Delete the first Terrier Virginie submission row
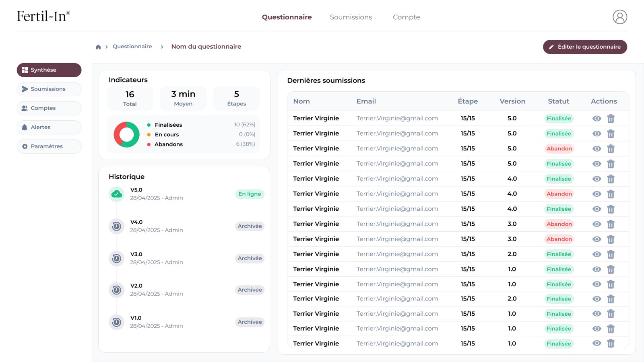The image size is (644, 362). [x=611, y=119]
